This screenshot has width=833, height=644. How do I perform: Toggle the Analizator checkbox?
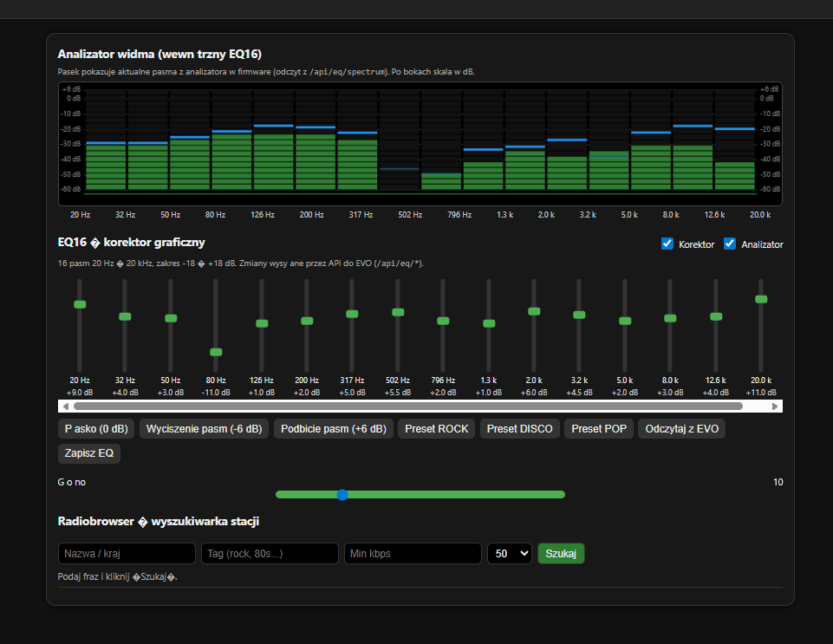[x=730, y=244]
